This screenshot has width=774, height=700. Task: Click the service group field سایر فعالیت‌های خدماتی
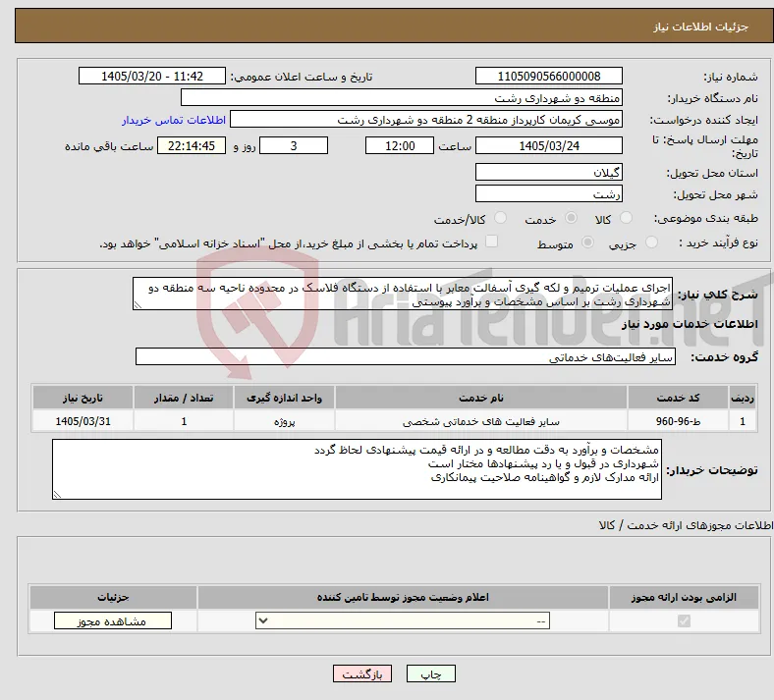pyautogui.click(x=406, y=356)
